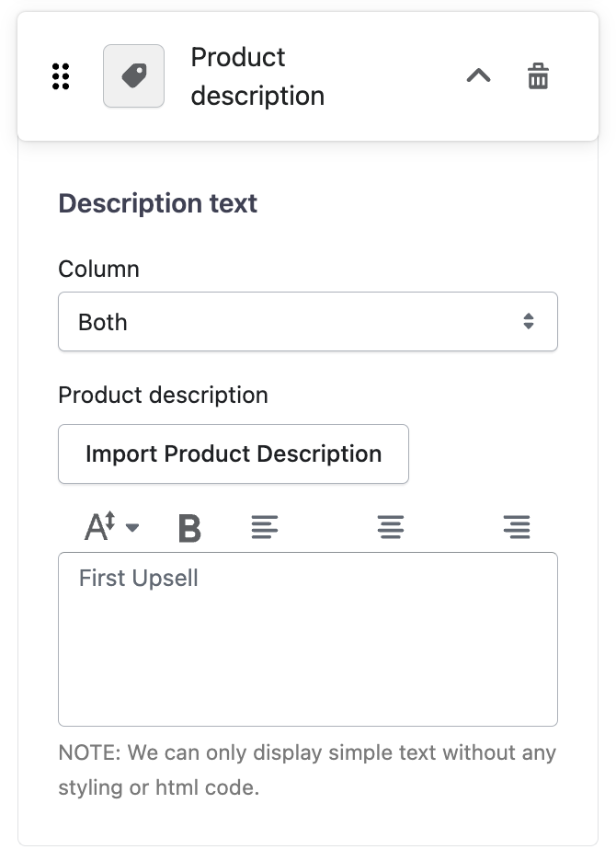Click the Column field label
Viewport: 616px width, 861px height.
(98, 270)
